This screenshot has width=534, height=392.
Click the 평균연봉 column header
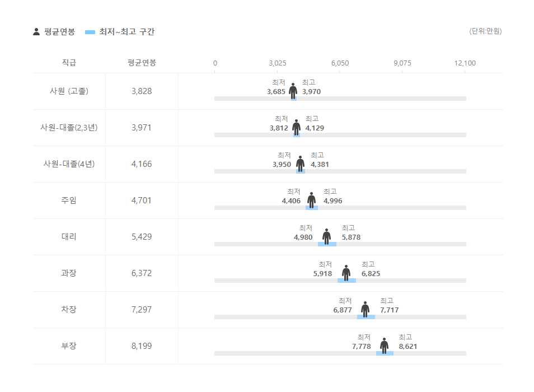click(142, 63)
